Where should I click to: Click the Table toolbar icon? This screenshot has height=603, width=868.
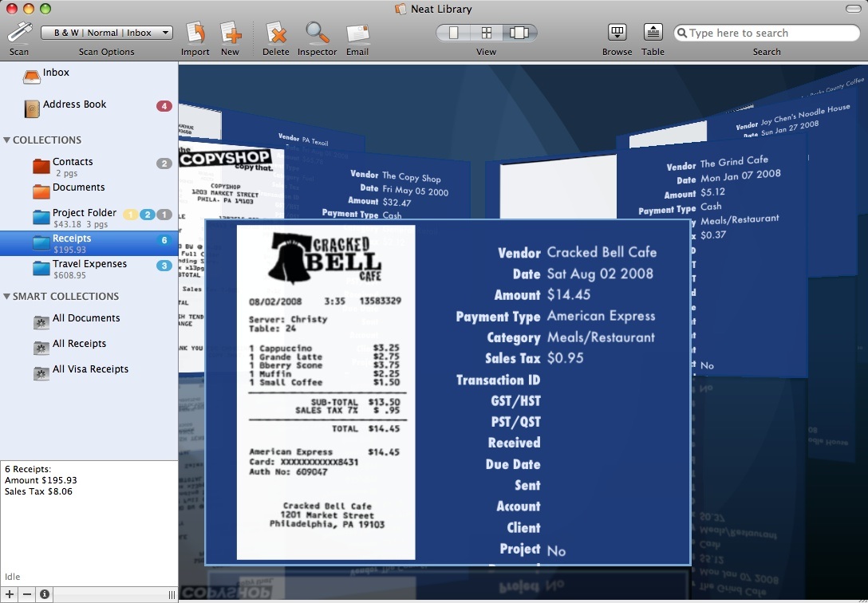653,32
